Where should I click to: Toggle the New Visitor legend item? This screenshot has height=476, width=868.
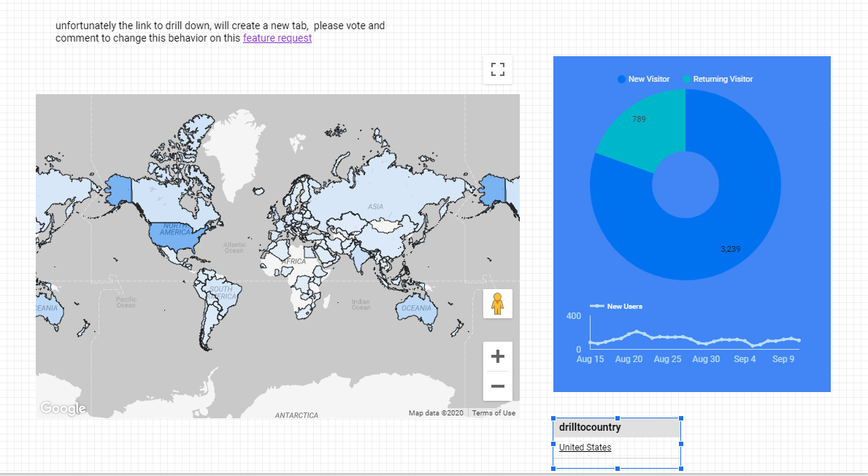click(x=644, y=79)
